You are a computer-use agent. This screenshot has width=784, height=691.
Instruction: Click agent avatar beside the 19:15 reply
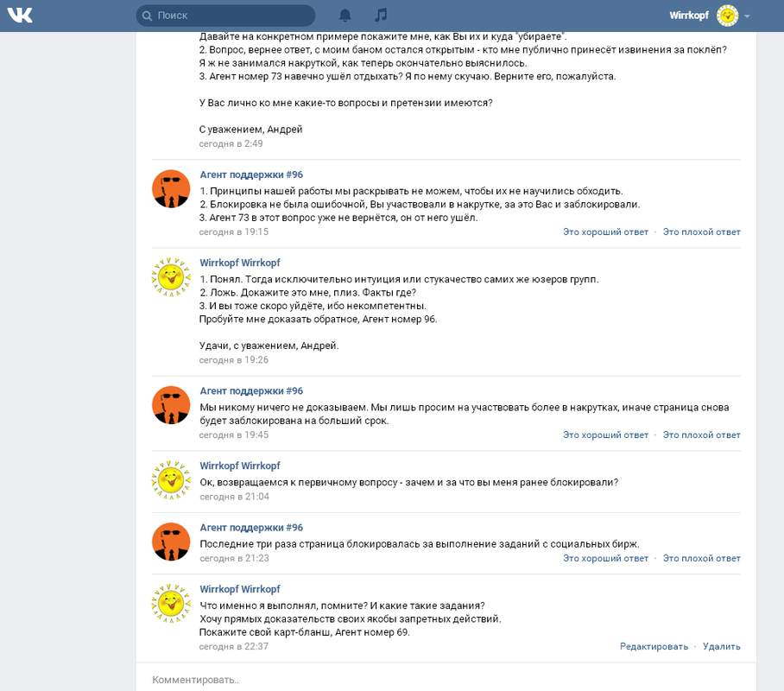(171, 188)
